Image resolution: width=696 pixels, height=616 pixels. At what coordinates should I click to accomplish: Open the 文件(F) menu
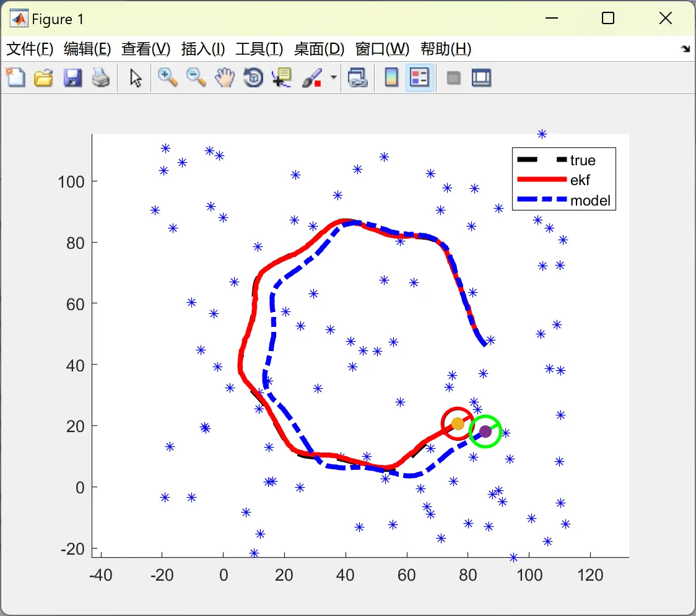click(x=30, y=49)
